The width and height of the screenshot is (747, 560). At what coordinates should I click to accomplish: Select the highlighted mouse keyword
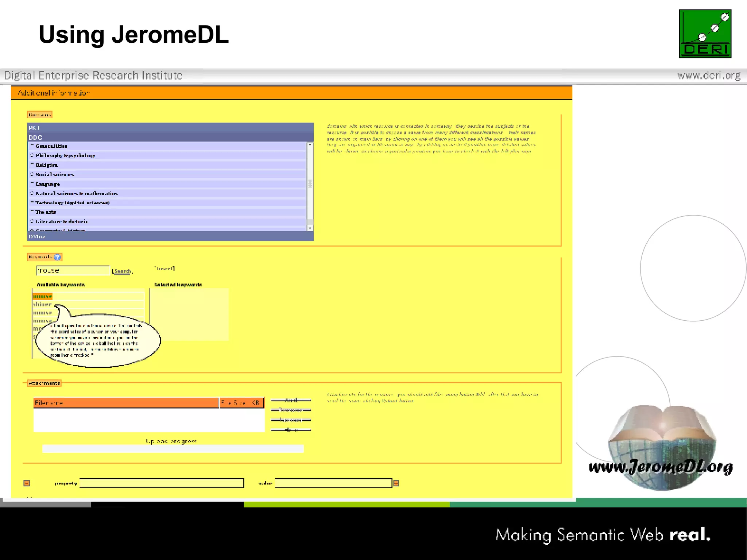(42, 296)
